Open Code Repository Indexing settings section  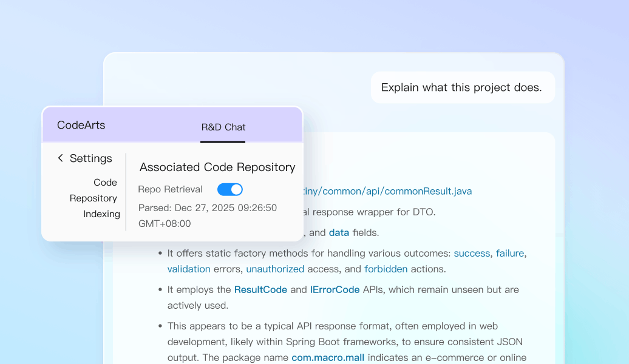coord(94,198)
